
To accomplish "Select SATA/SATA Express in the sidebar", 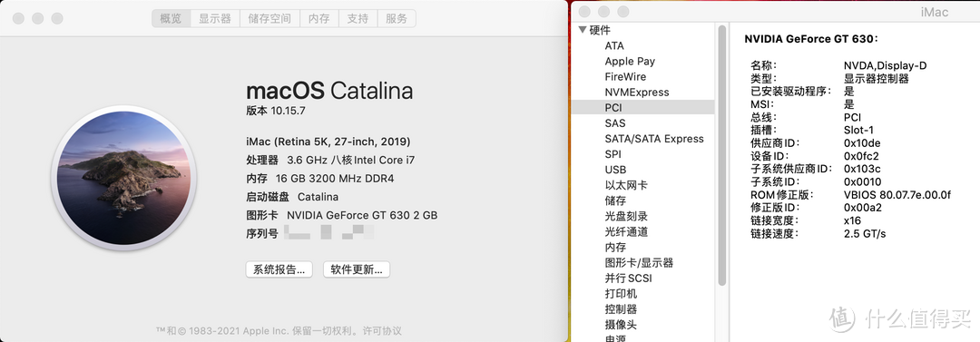I will click(654, 139).
